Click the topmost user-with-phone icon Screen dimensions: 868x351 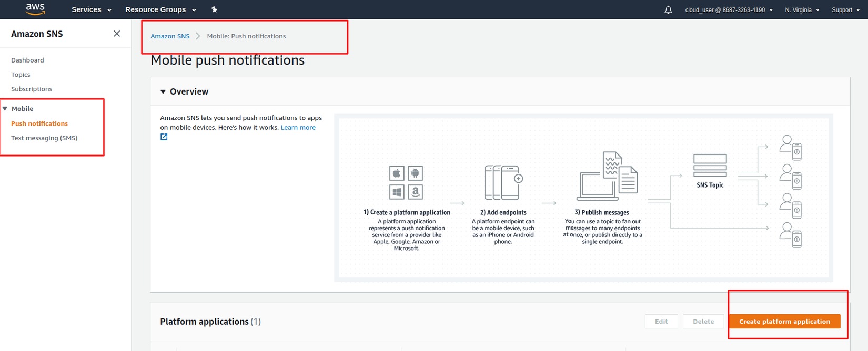point(791,148)
